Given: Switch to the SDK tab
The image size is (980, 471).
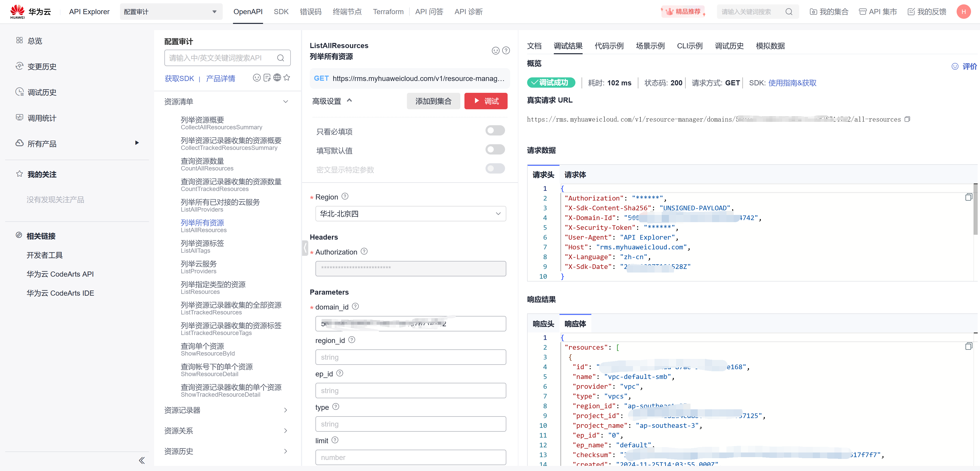Looking at the screenshot, I should pos(281,12).
